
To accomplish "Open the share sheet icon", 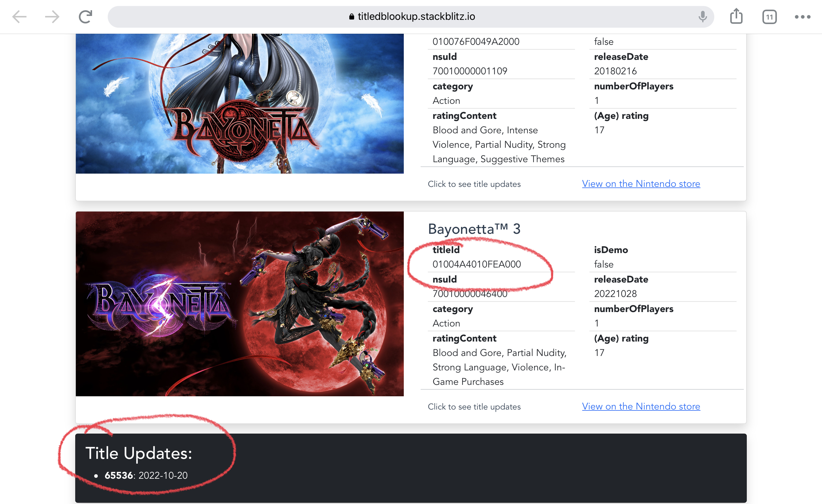I will [736, 16].
